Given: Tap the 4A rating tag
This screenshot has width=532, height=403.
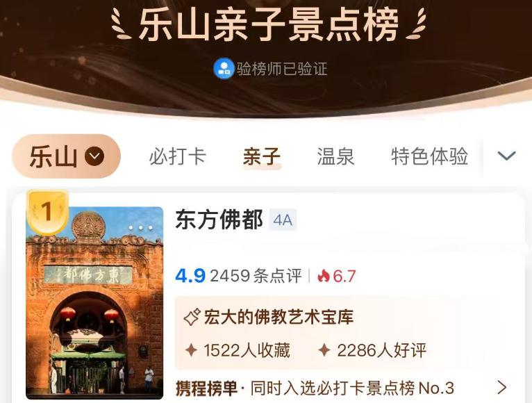Looking at the screenshot, I should tap(283, 220).
